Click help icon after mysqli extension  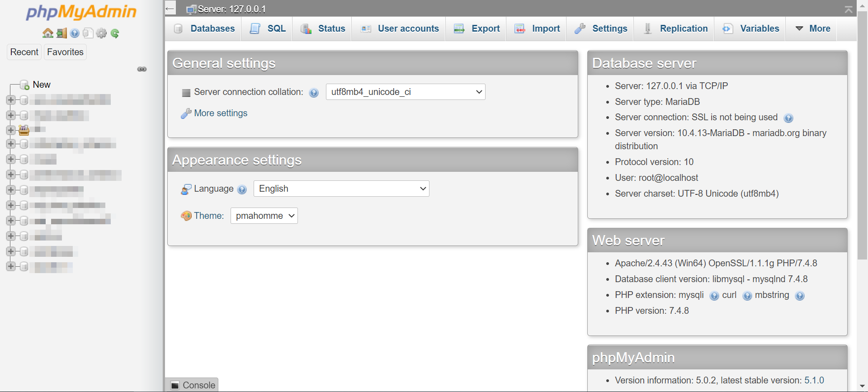pos(714,296)
